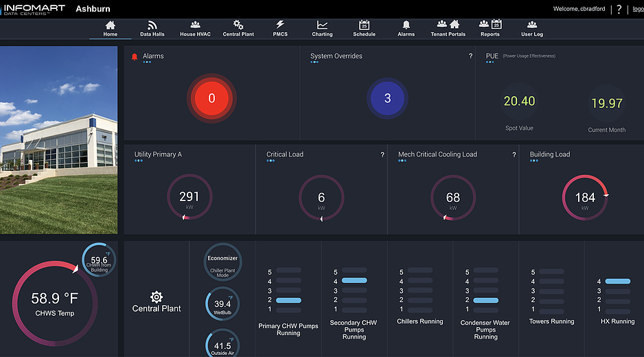Click the Critical Load 6 kW gauge
Viewport: 644px width, 357px height.
point(321,198)
